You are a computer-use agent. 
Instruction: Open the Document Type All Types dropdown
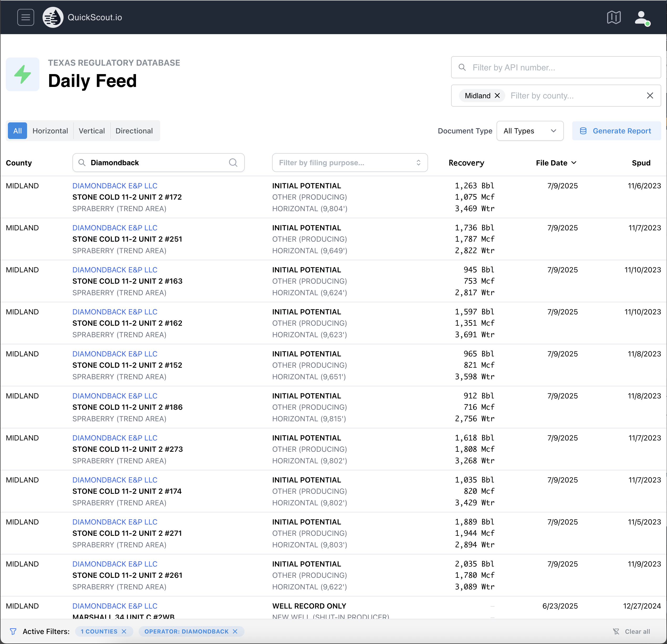point(530,131)
